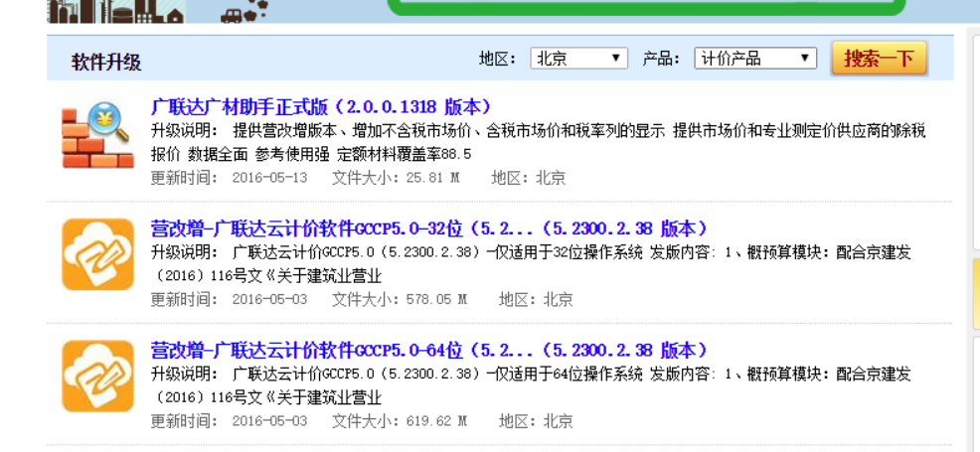Click the 更新时间 2016-05-03 text of the 32位 entry
Screen dimensions: 980x452
230,300
